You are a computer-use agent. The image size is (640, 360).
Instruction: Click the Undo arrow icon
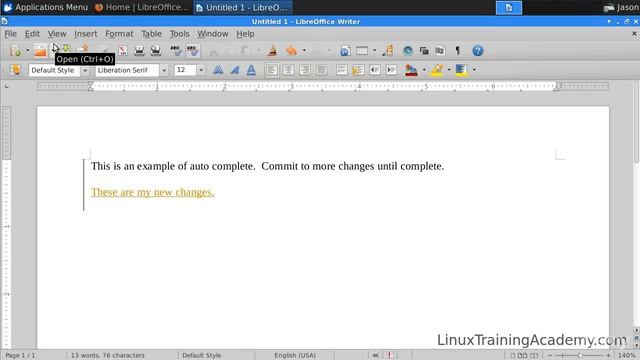pos(291,51)
